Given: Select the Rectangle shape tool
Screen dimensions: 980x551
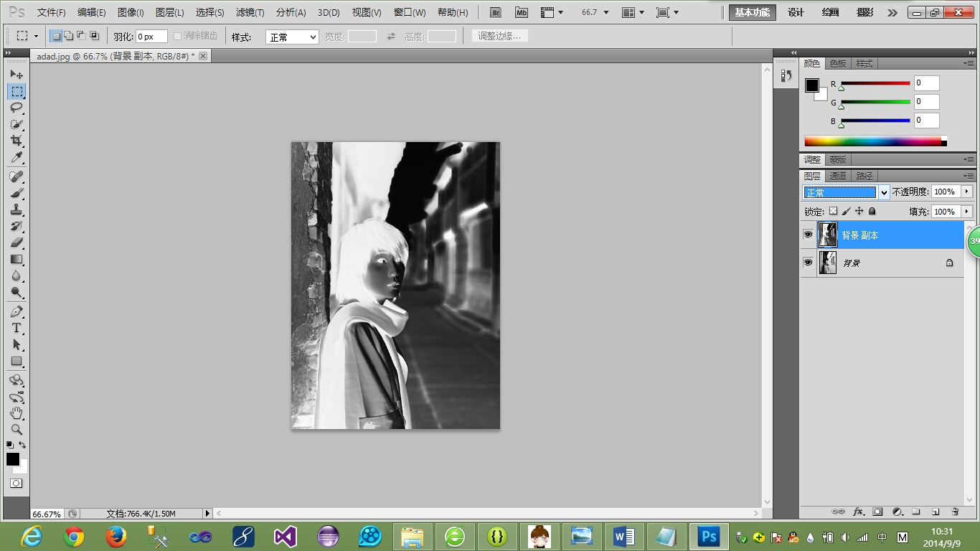Looking at the screenshot, I should (x=17, y=361).
